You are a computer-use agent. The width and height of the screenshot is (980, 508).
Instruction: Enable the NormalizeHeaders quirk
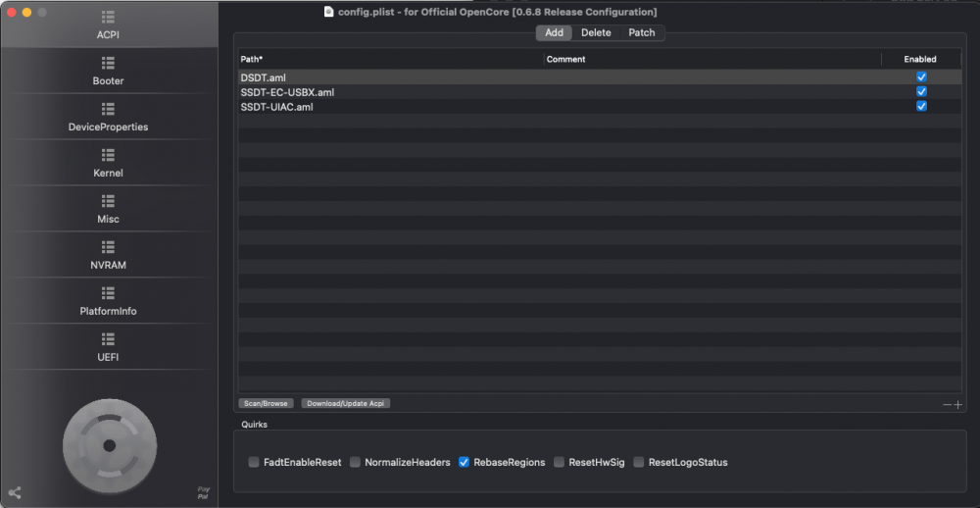355,462
